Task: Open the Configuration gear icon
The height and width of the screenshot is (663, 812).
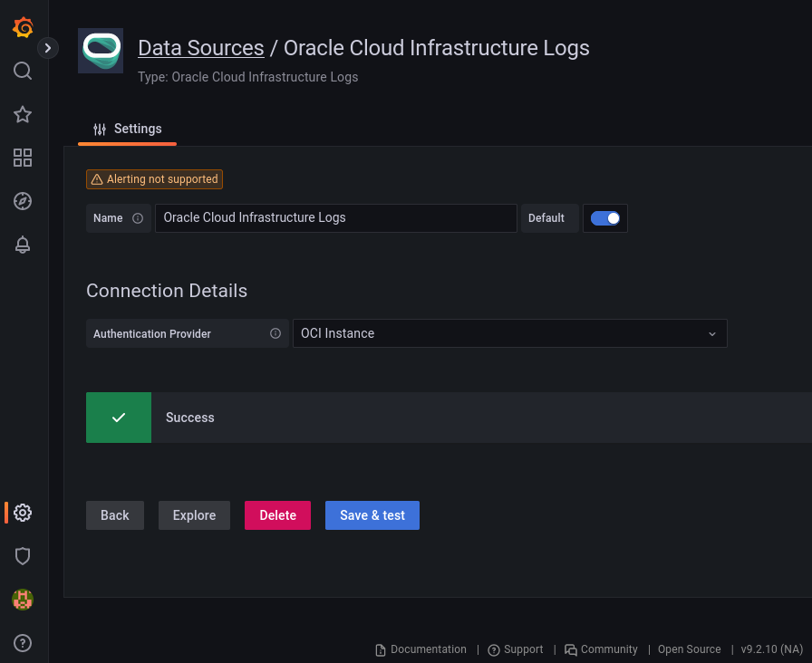Action: pyautogui.click(x=23, y=513)
